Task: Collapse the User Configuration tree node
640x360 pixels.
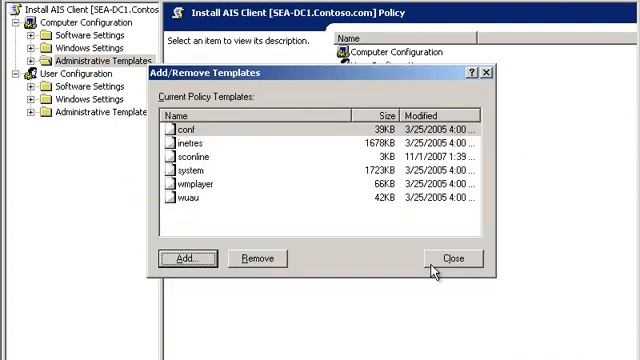Action: pyautogui.click(x=16, y=74)
